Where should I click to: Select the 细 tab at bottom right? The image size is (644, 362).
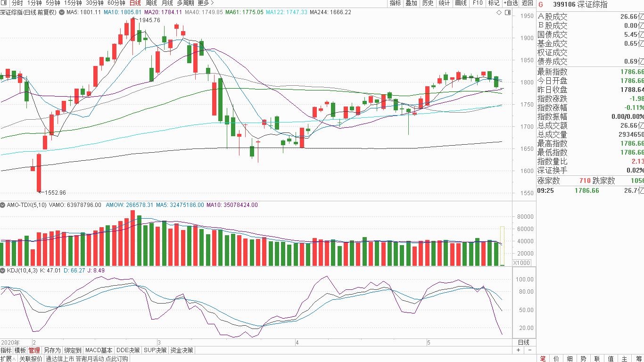[570, 359]
